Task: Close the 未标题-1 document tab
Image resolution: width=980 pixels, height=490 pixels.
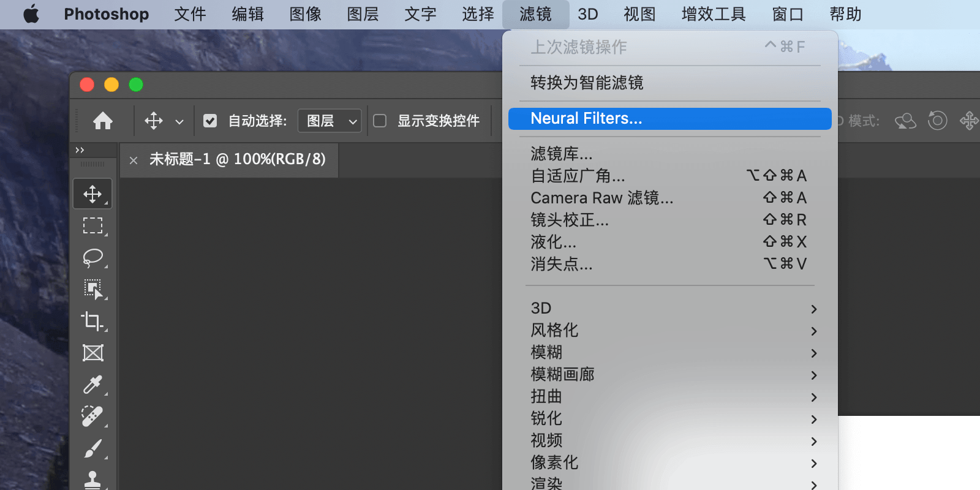Action: [x=134, y=160]
